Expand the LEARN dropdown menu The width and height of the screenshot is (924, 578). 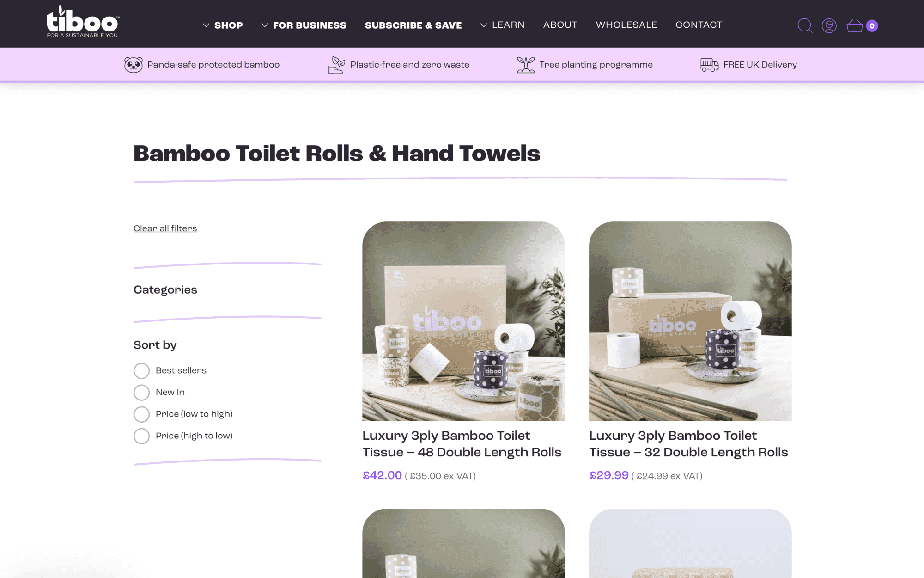pyautogui.click(x=503, y=25)
